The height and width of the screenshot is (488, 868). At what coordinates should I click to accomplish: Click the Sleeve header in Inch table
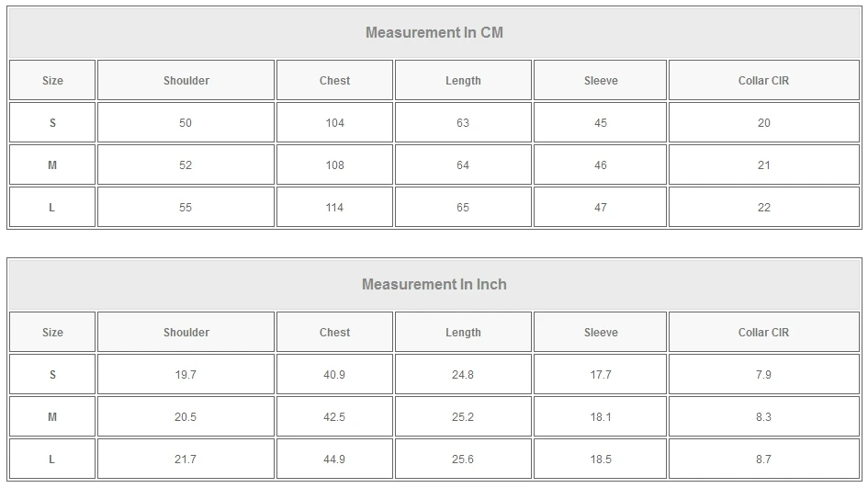point(600,333)
